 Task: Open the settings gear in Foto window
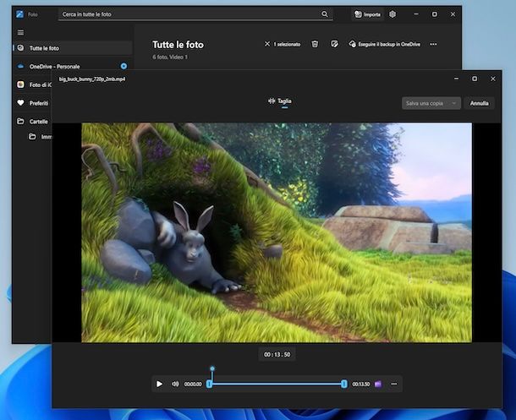(392, 14)
